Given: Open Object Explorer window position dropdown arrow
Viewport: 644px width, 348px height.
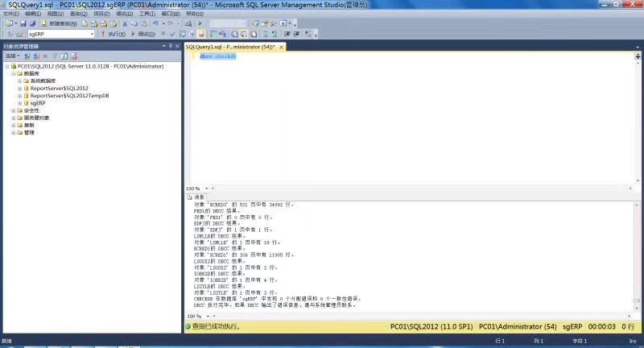Looking at the screenshot, I should coord(164,46).
